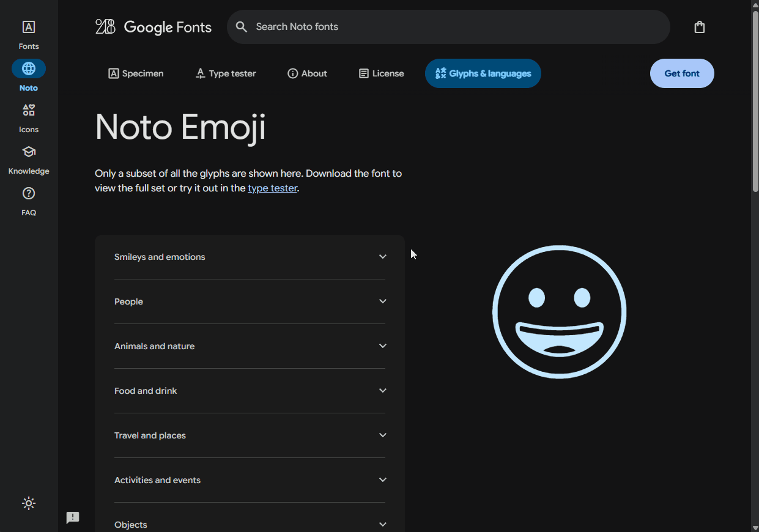The image size is (759, 532).
Task: Toggle light/dark theme brightness icon
Action: pyautogui.click(x=29, y=503)
